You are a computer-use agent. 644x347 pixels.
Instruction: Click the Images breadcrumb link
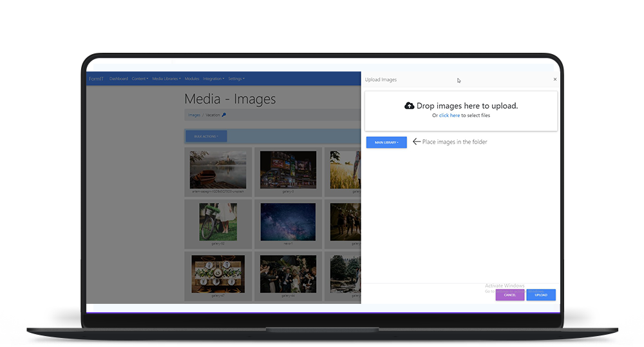(x=194, y=115)
